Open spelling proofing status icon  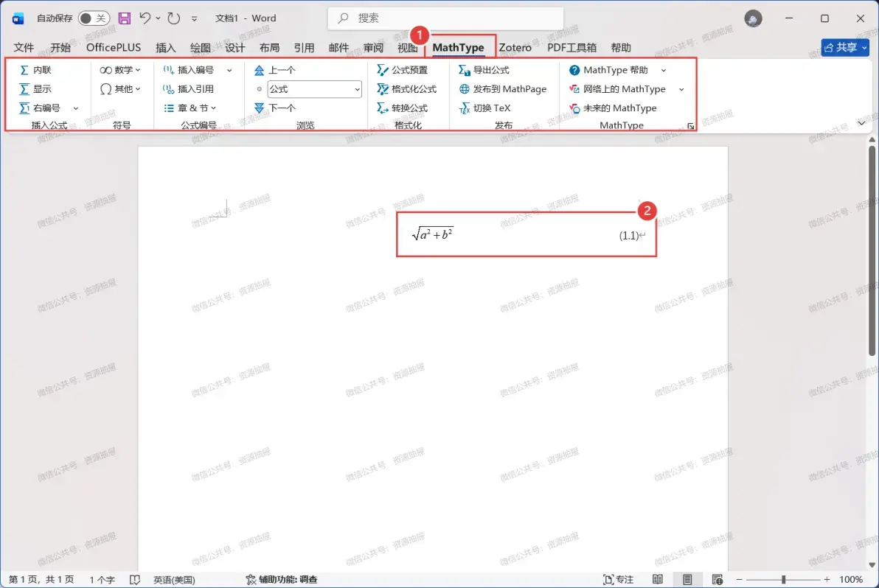coord(134,580)
